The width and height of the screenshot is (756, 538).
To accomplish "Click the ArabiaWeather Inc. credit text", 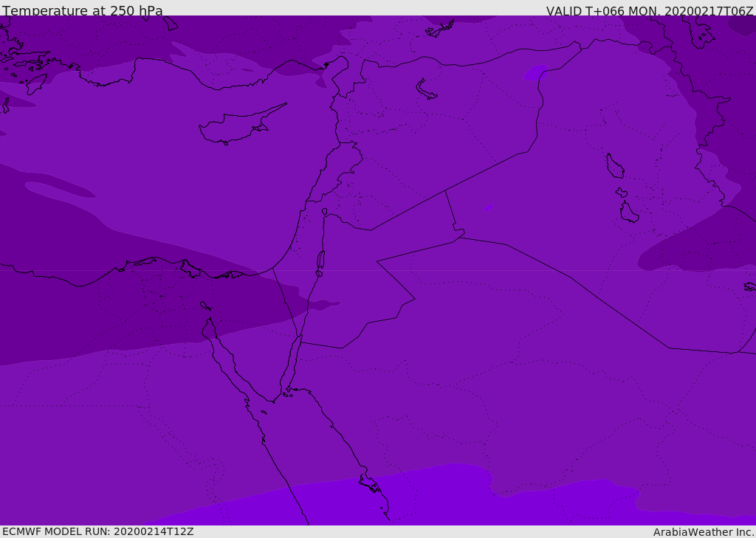I will tap(704, 532).
